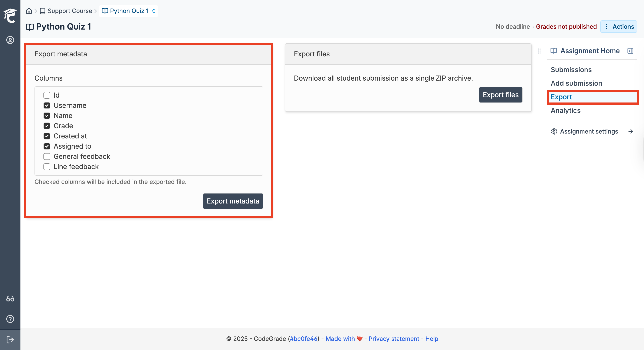Check the General feedback checkbox
Image resolution: width=644 pixels, height=350 pixels.
tap(47, 157)
